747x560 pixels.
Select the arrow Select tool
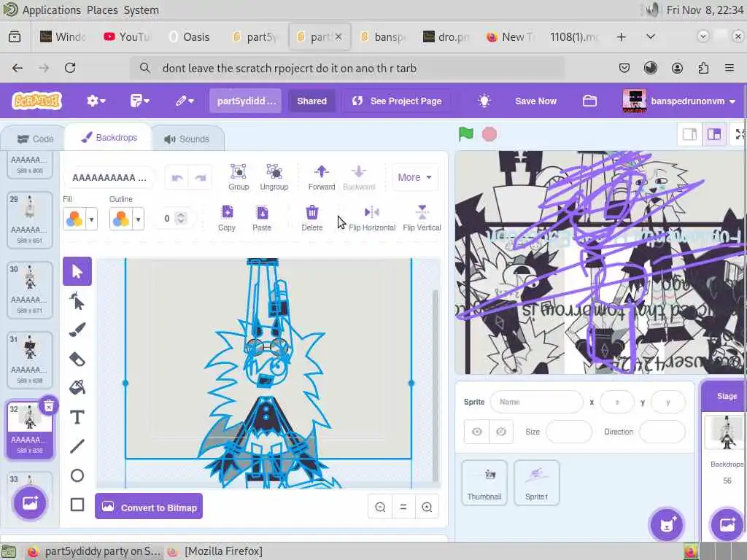[77, 271]
